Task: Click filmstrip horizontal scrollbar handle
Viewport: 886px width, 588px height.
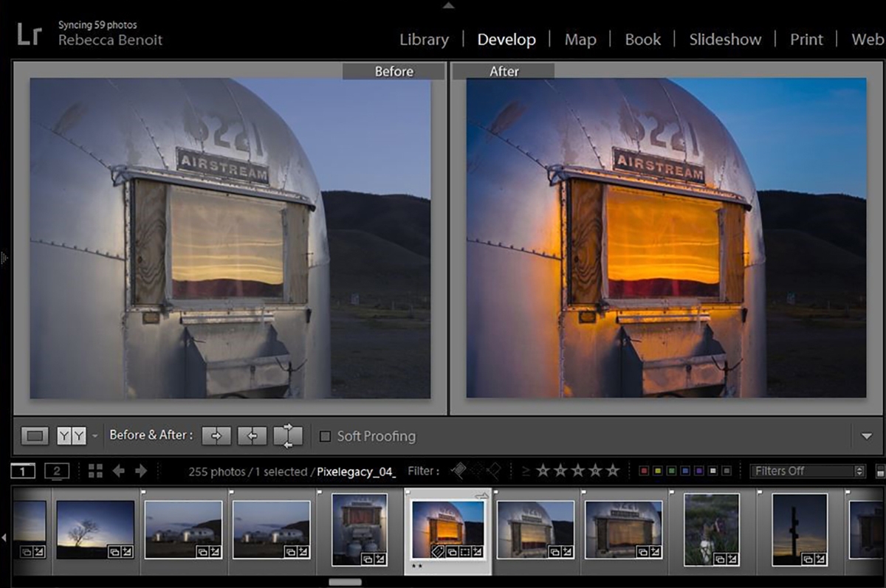Action: 345,582
